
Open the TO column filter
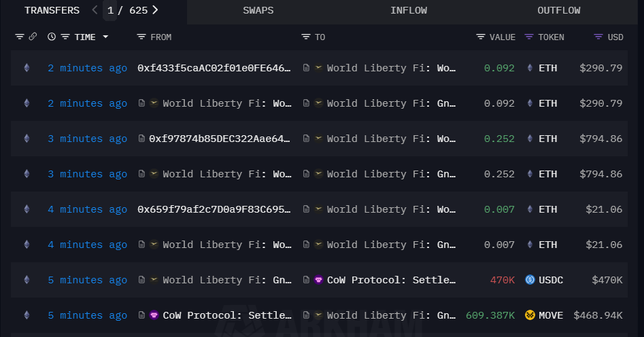tap(305, 37)
